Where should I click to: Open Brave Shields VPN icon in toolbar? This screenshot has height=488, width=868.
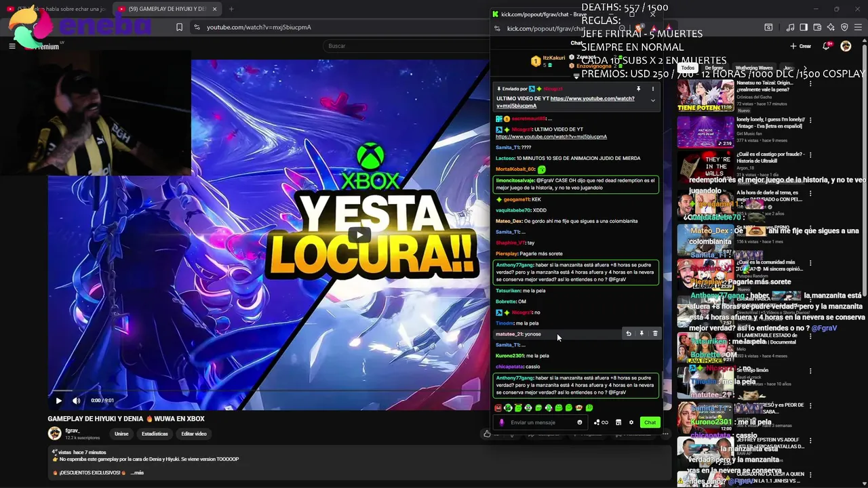pyautogui.click(x=844, y=27)
